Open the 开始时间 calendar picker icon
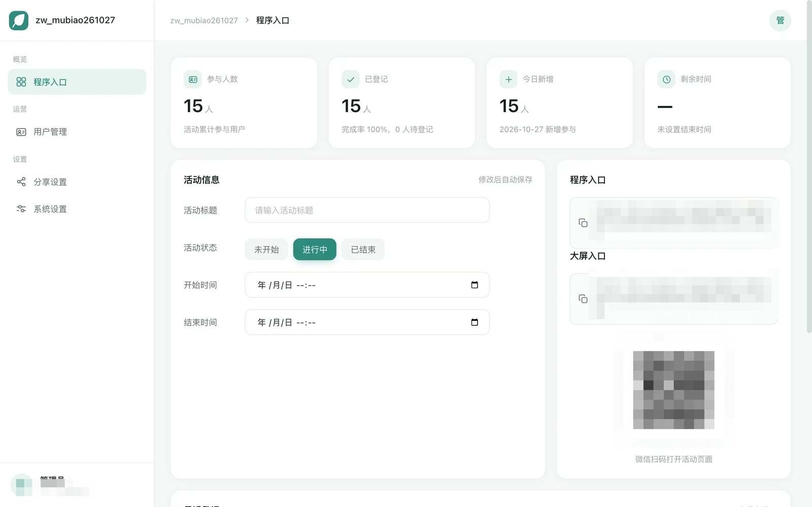This screenshot has height=507, width=812. (x=475, y=285)
